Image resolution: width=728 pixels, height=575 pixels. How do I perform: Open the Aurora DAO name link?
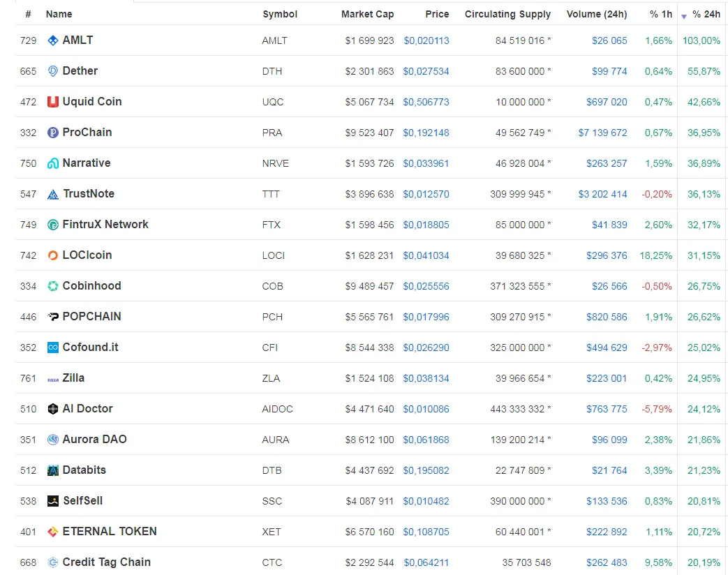click(x=95, y=440)
